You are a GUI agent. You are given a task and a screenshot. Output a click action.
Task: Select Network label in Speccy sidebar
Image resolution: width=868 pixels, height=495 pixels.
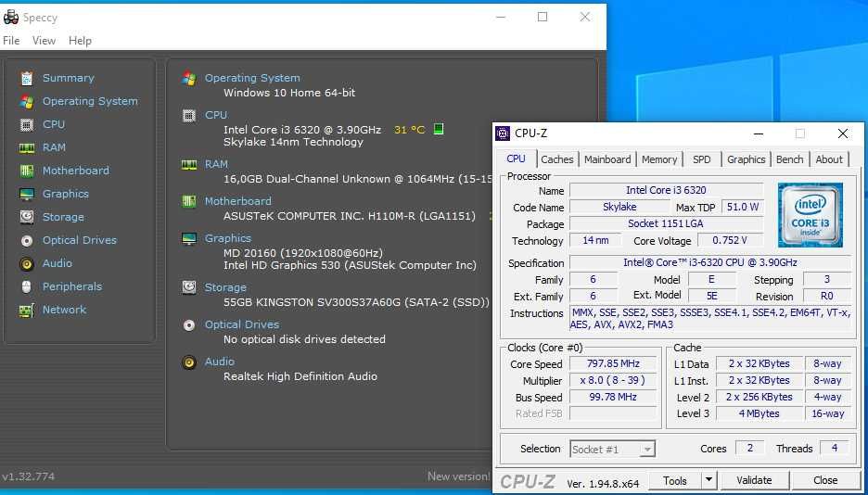tap(65, 310)
